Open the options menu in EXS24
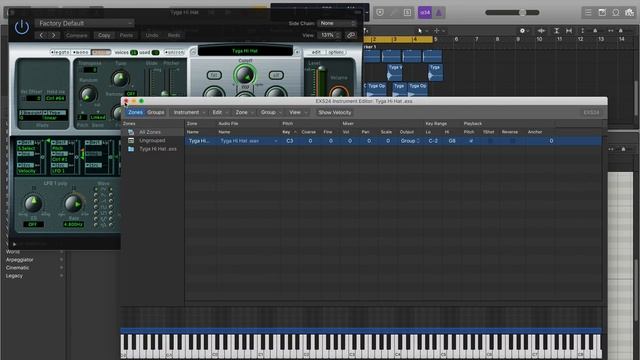This screenshot has height=360, width=640. click(336, 52)
